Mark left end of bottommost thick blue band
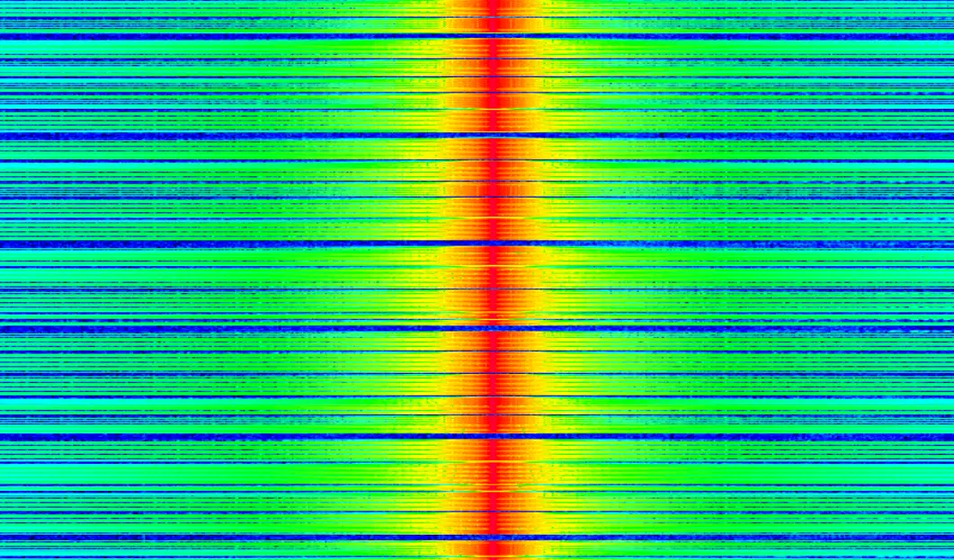The width and height of the screenshot is (954, 560). click(4, 538)
